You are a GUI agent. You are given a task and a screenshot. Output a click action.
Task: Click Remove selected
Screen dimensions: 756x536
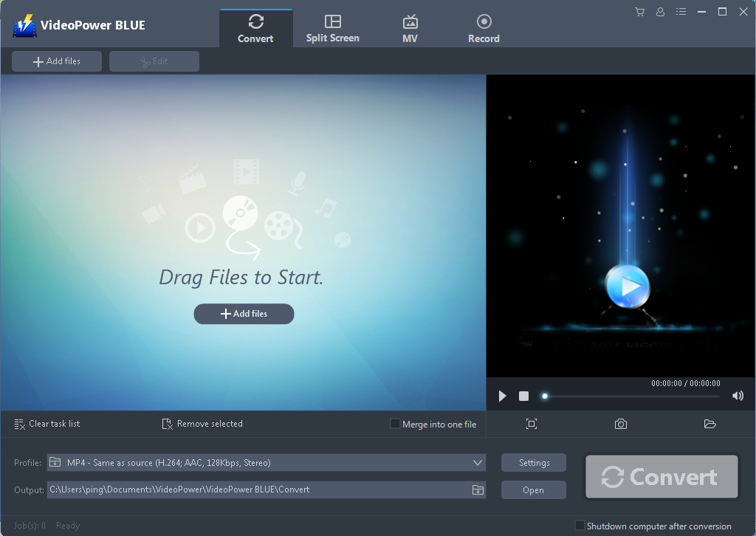point(202,424)
